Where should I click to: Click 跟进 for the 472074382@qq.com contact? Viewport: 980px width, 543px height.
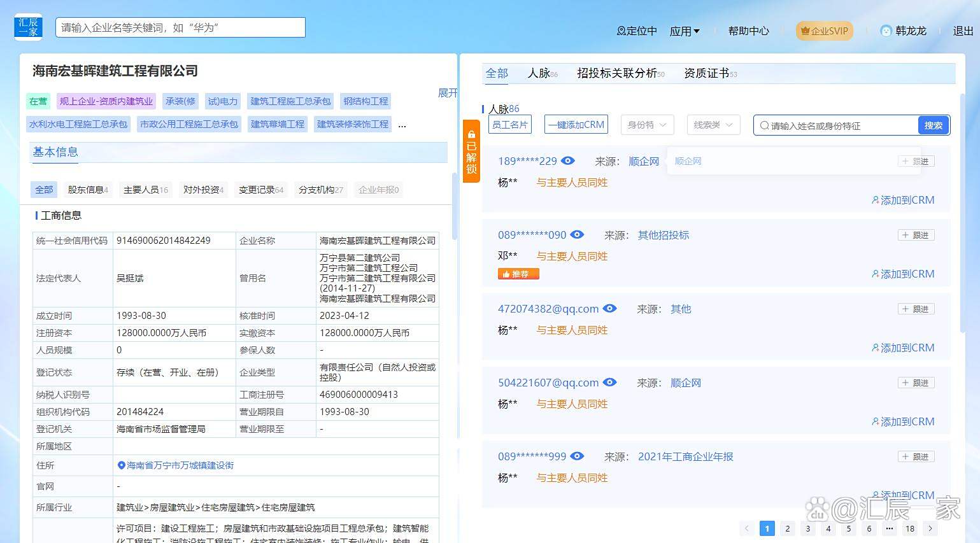tap(916, 309)
